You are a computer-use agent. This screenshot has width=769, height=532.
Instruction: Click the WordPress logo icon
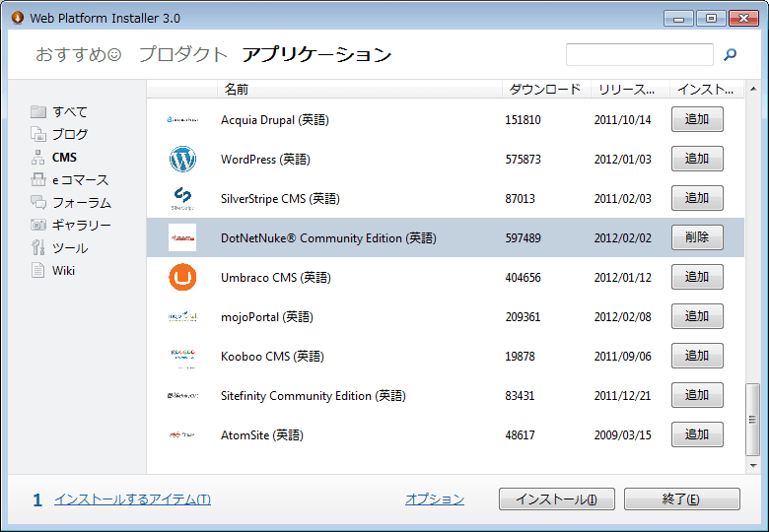182,160
